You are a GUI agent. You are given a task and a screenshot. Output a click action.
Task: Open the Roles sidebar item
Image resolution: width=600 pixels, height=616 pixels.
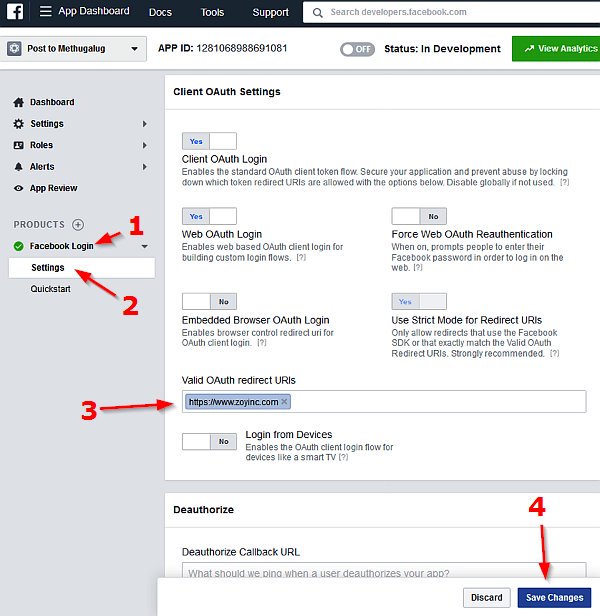41,145
